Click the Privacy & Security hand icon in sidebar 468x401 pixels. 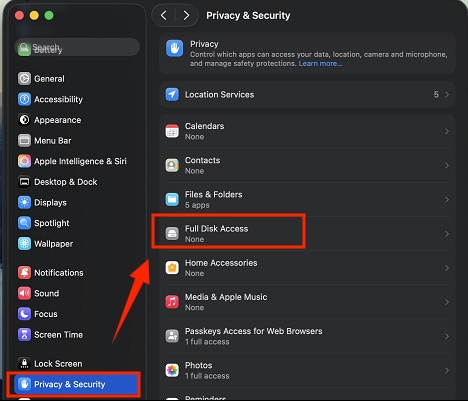coord(24,384)
